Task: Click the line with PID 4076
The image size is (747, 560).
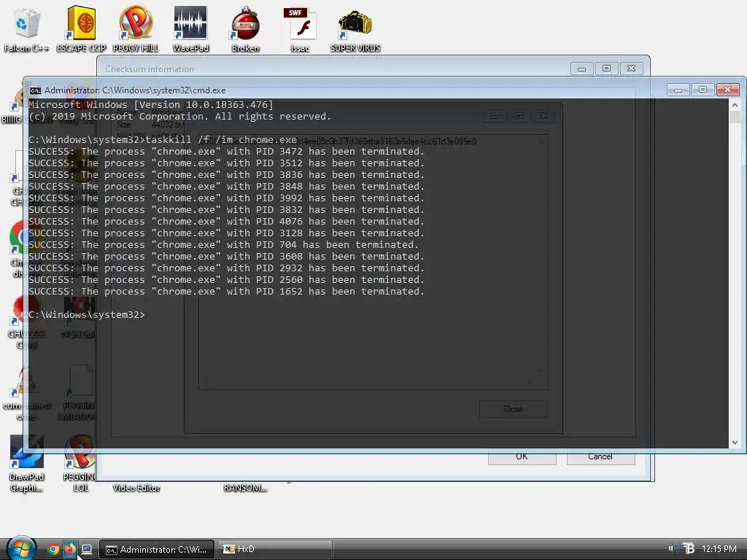Action: coord(226,222)
